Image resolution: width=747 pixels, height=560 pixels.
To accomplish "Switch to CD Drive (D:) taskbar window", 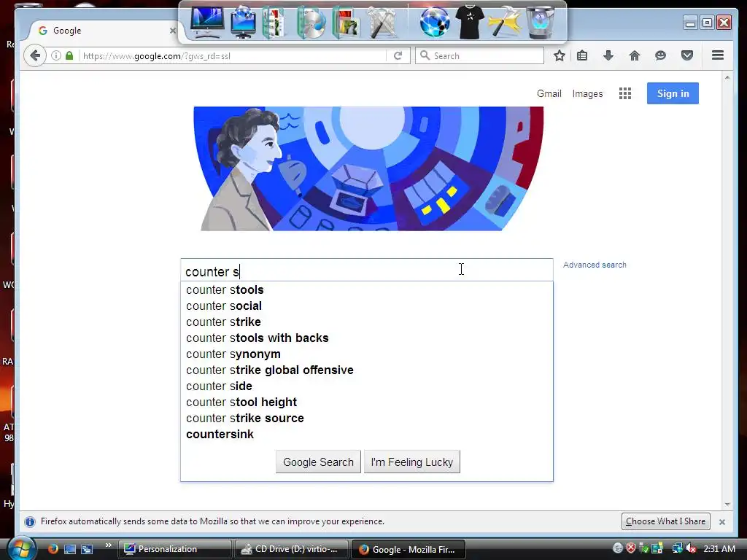I will [x=291, y=549].
